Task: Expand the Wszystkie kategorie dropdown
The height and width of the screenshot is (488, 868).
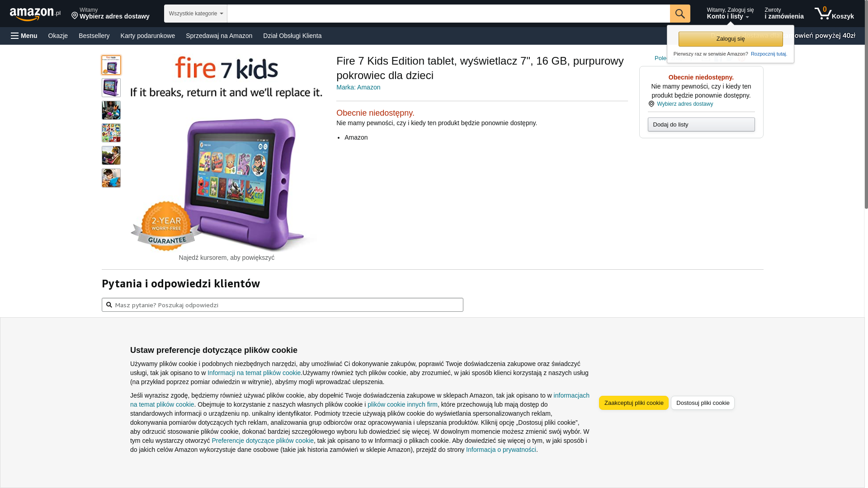Action: click(196, 14)
